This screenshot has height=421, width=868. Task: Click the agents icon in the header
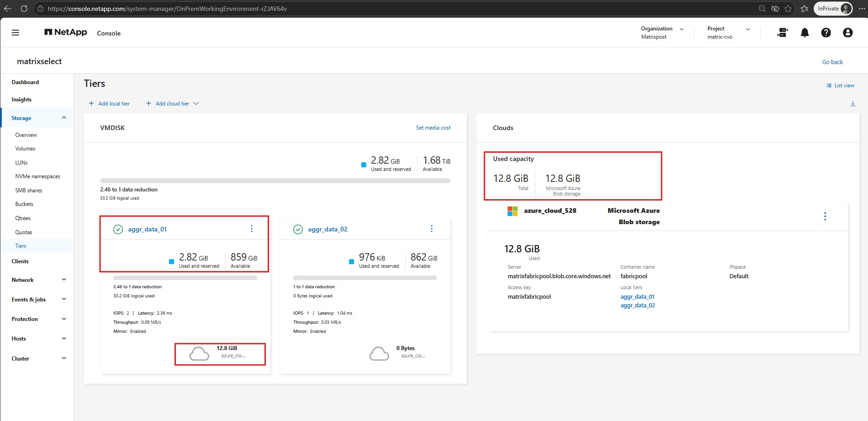pyautogui.click(x=783, y=33)
